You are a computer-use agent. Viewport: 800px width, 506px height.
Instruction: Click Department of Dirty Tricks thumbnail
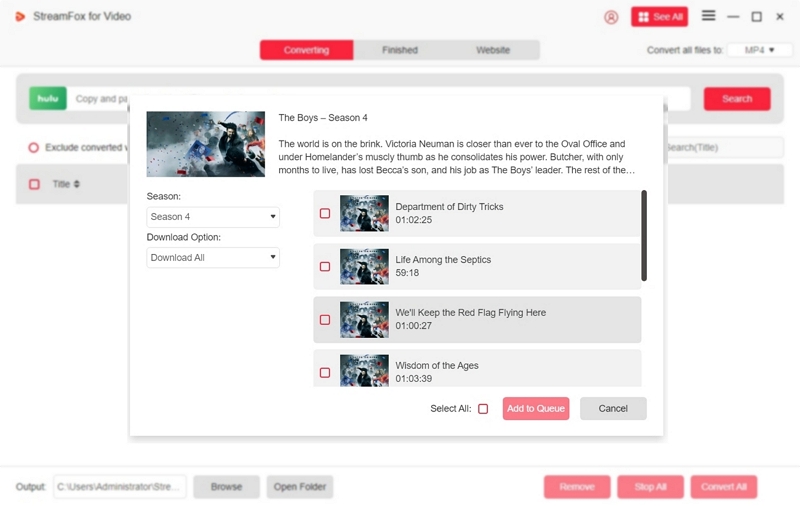(x=364, y=213)
